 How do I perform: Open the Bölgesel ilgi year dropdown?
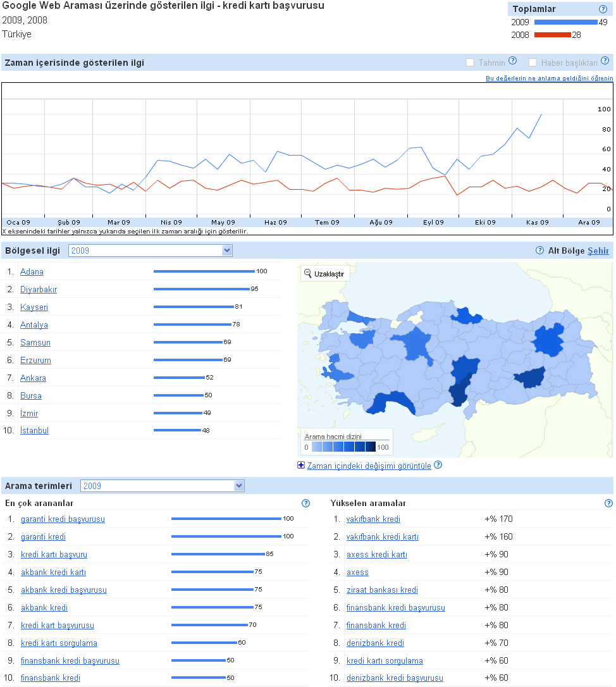(x=151, y=251)
